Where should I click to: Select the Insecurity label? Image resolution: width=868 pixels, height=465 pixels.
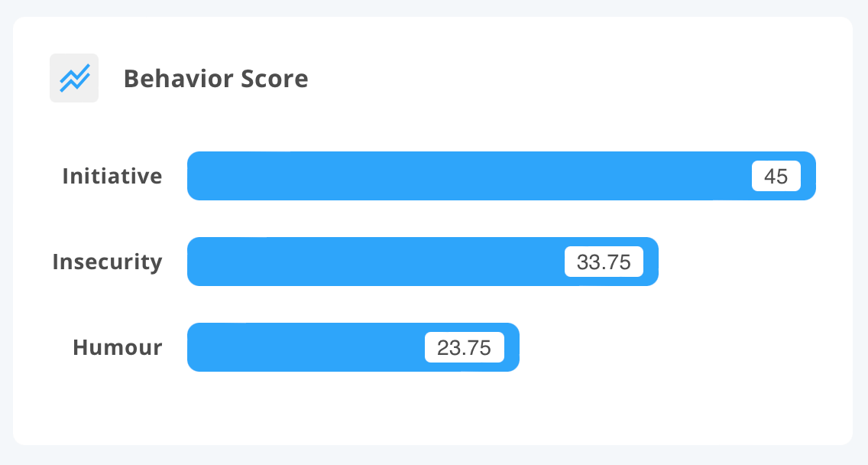pyautogui.click(x=108, y=262)
